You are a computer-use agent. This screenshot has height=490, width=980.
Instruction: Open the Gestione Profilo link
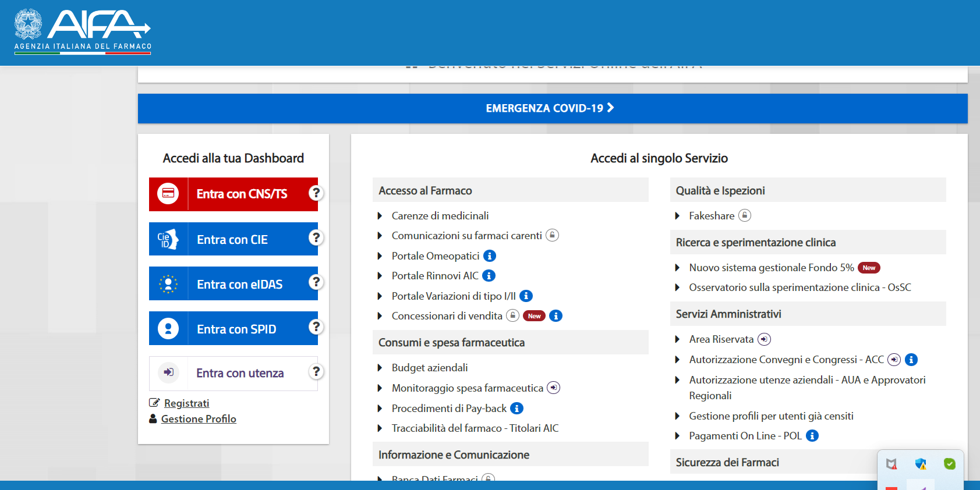pos(199,419)
